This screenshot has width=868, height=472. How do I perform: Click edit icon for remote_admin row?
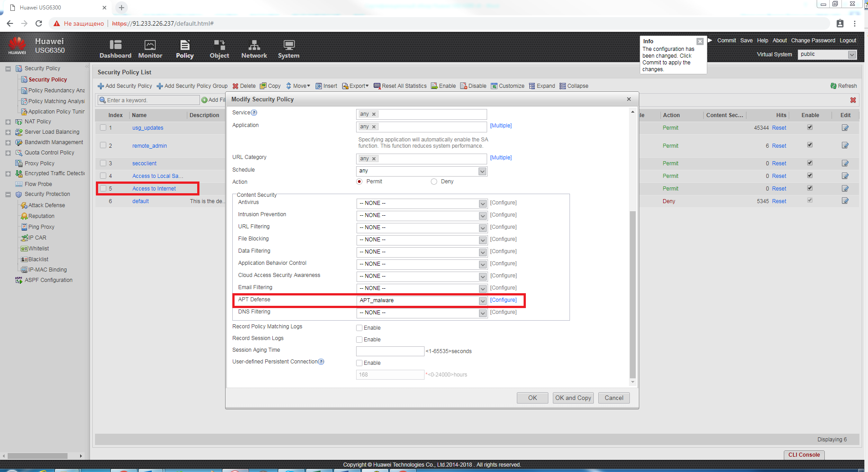coord(845,145)
